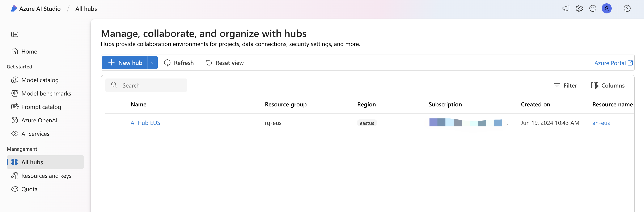Click the eastus region tag

click(367, 123)
